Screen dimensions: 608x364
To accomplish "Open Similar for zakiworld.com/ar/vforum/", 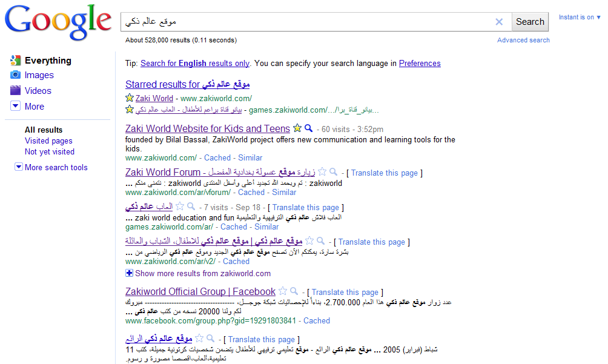I will pos(284,192).
